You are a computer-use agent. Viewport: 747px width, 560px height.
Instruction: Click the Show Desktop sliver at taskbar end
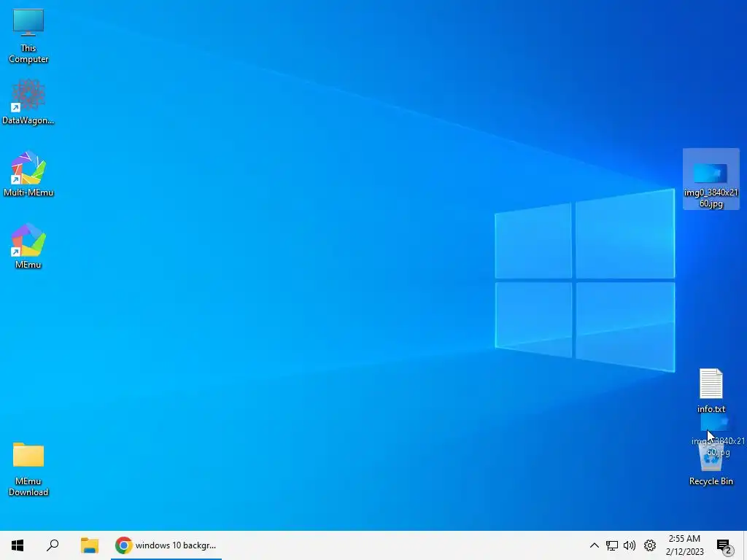click(x=745, y=545)
